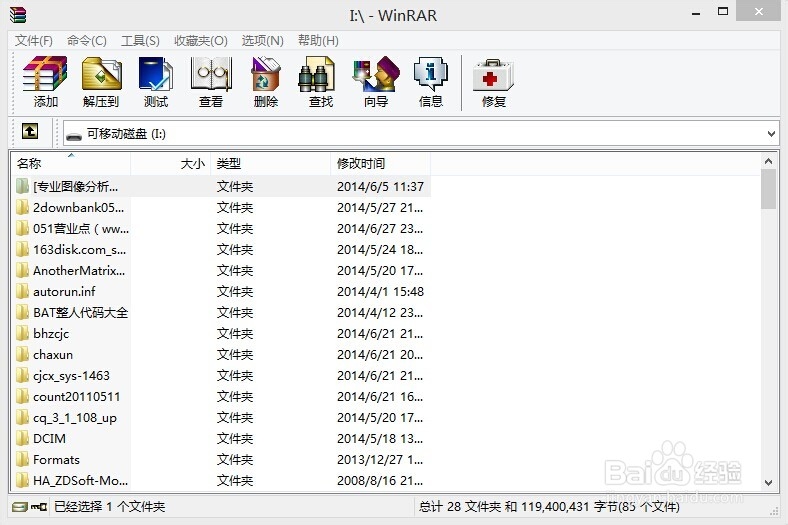Select the DCIM folder name
Viewport: 788px width, 525px height.
[x=49, y=439]
